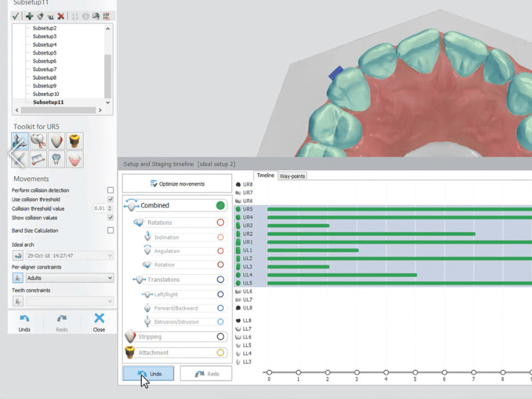Click the green checkmark accept icon

(15, 16)
